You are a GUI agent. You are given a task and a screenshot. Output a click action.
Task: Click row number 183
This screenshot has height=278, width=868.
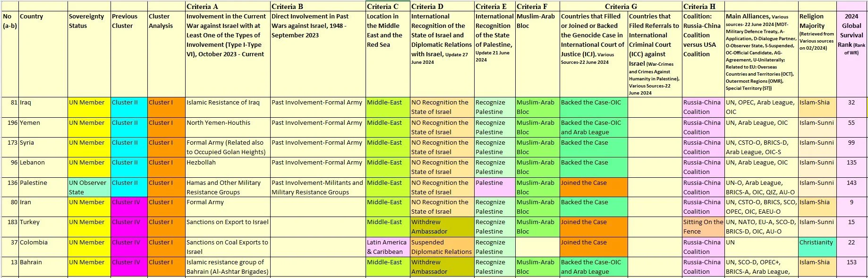point(10,227)
